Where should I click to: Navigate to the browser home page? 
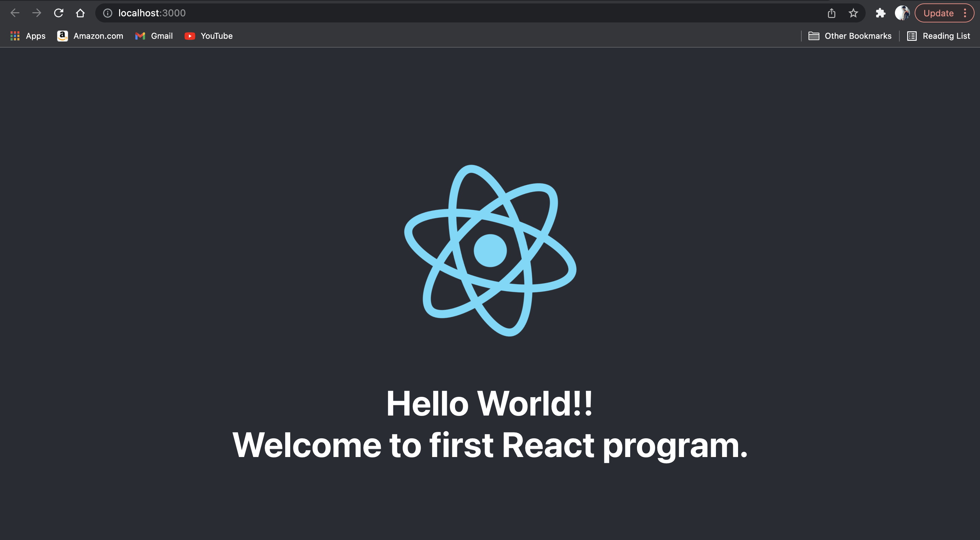[x=80, y=13]
